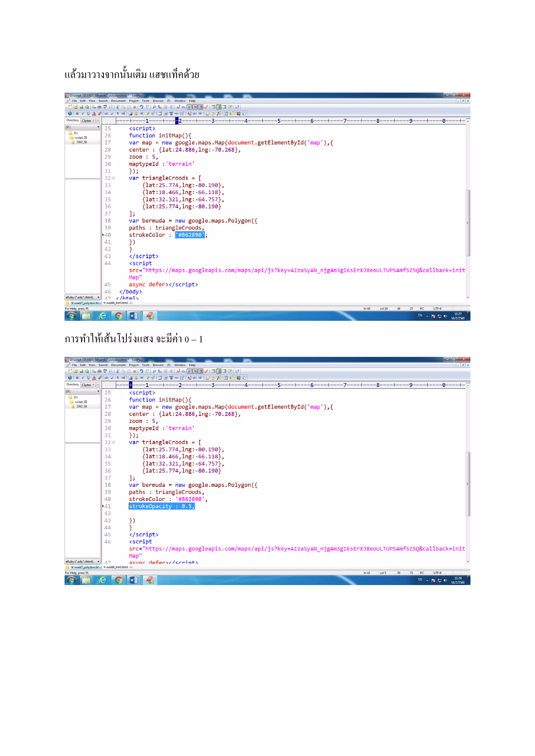
Task: Click Save icon in upper EditPlus toolbar
Action: 81,107
